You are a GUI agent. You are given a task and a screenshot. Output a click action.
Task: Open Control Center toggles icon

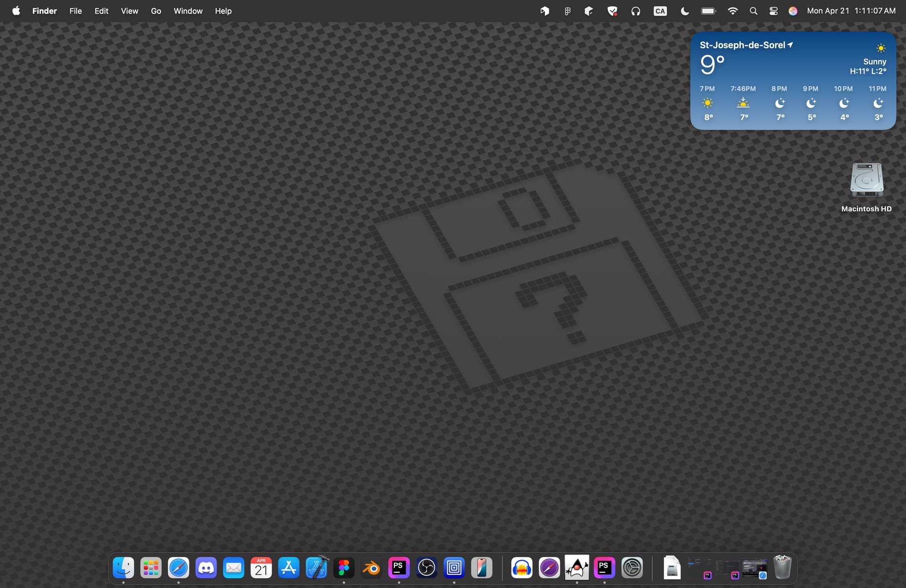click(773, 11)
